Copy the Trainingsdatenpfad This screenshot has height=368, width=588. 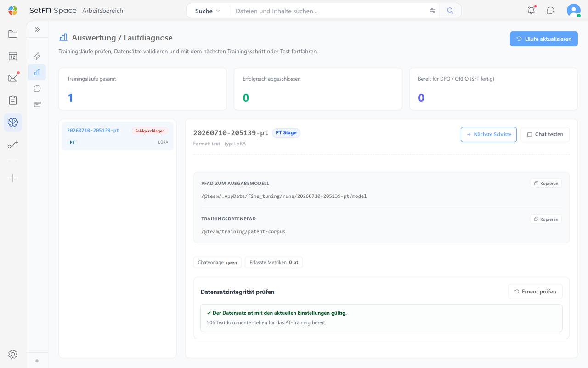coord(546,219)
